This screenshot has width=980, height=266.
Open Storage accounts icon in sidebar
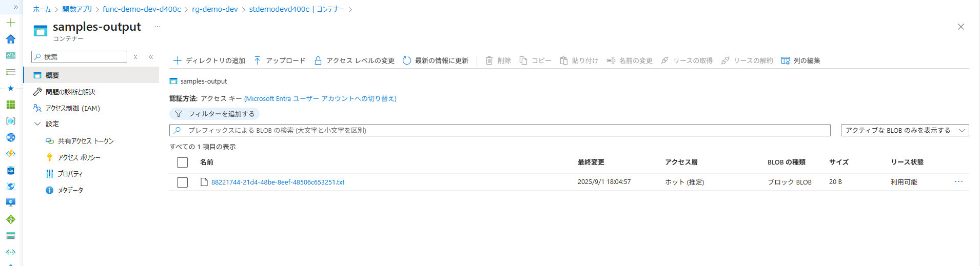(11, 236)
